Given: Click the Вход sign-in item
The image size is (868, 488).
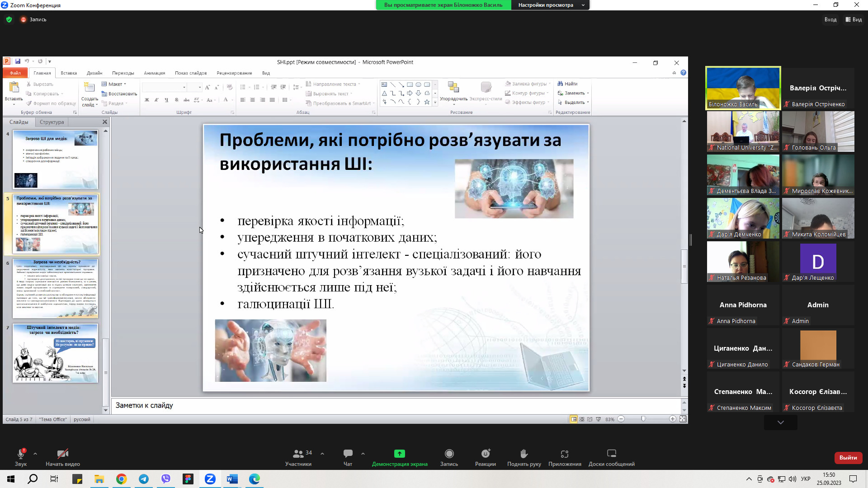Looking at the screenshot, I should [830, 19].
